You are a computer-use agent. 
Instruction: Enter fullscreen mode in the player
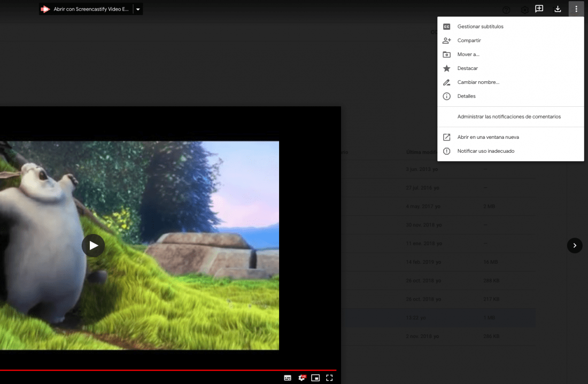click(x=329, y=378)
